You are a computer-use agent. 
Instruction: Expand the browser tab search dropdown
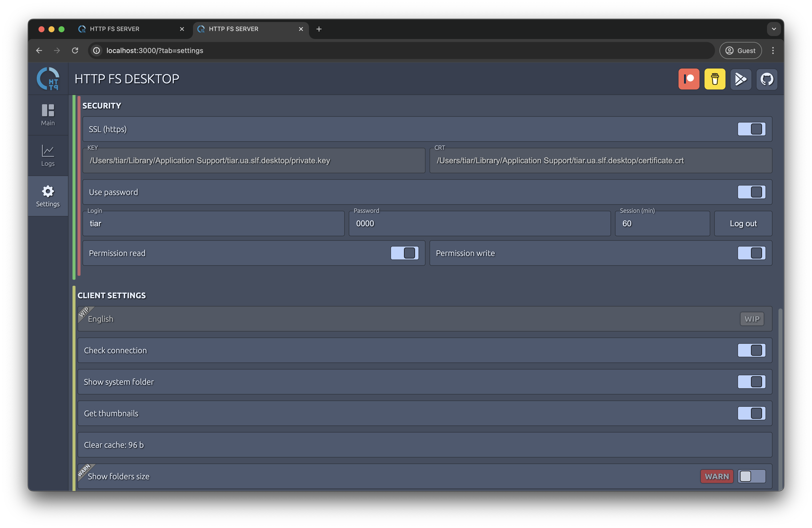coord(774,29)
